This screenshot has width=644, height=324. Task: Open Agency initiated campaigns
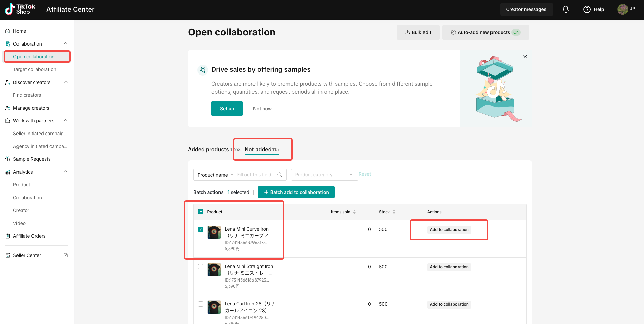(x=40, y=146)
